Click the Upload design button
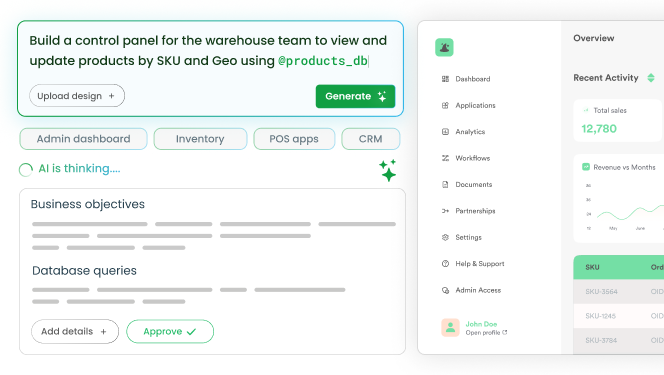Viewport: 664px width, 375px height. (77, 96)
